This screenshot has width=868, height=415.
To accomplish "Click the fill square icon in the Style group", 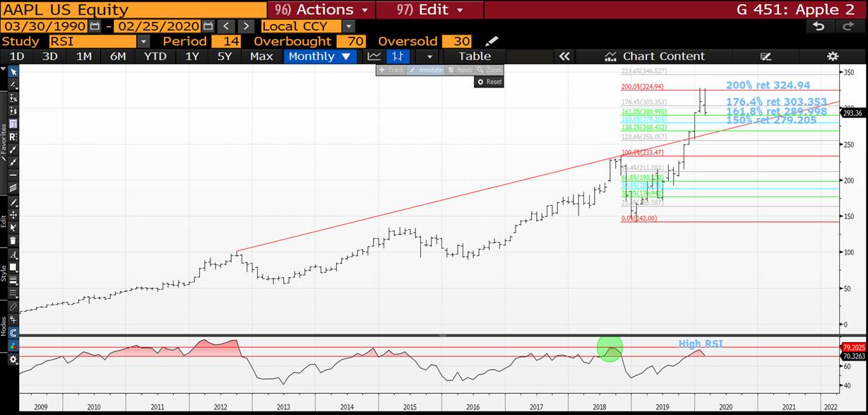I will (13, 267).
